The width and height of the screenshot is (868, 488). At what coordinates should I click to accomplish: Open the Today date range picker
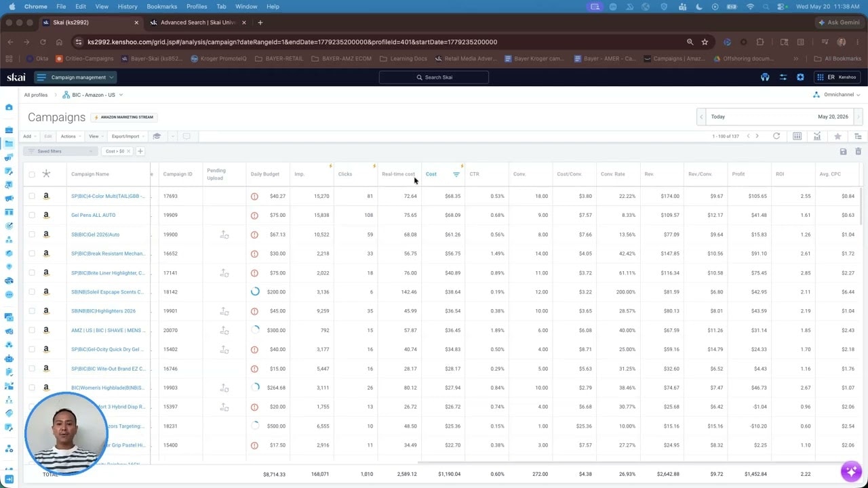pyautogui.click(x=780, y=117)
